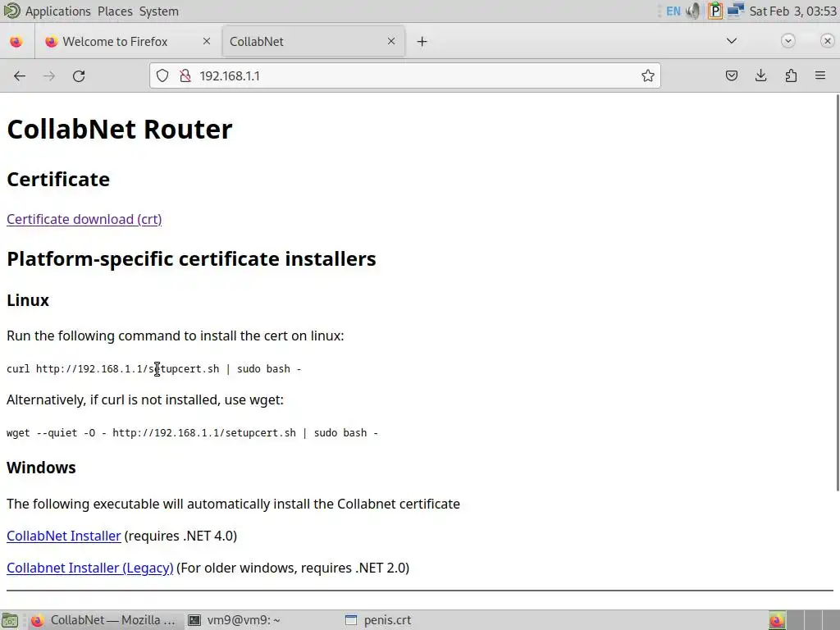Bookmark this page with the star icon
The image size is (840, 630).
[x=648, y=76]
